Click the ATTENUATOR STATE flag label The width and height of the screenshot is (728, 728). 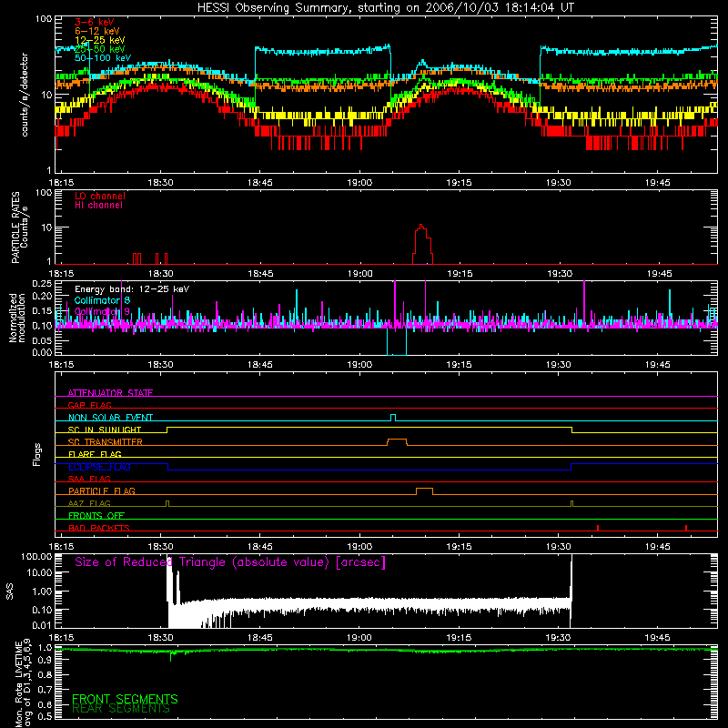(110, 393)
